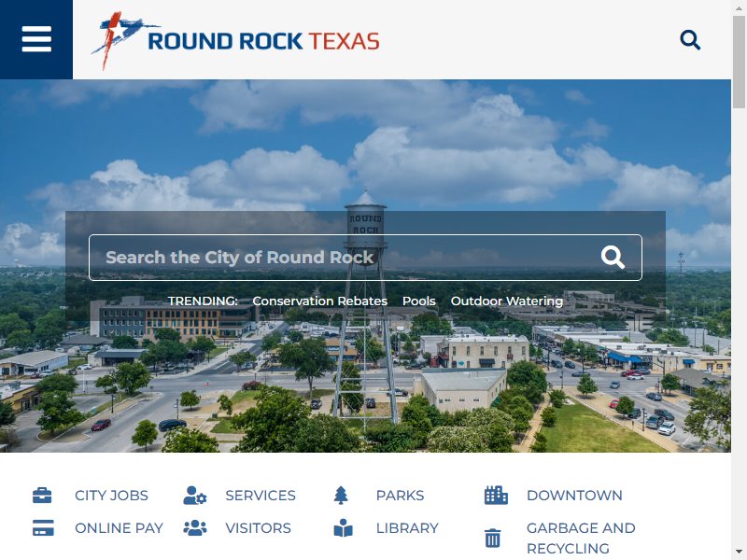Click the Parks tree icon
This screenshot has width=747, height=560.
pyautogui.click(x=341, y=496)
